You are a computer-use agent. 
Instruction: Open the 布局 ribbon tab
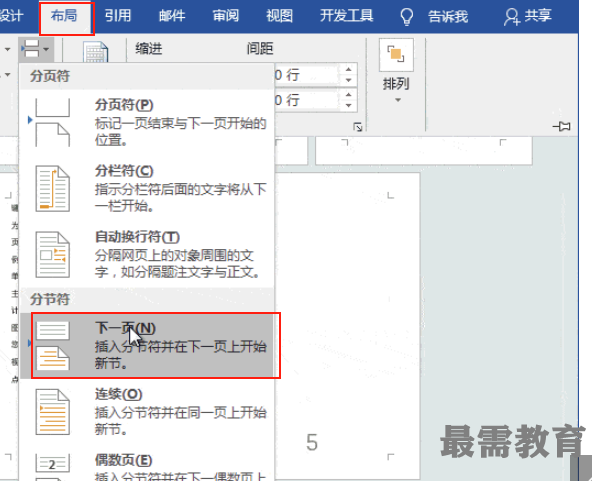64,16
